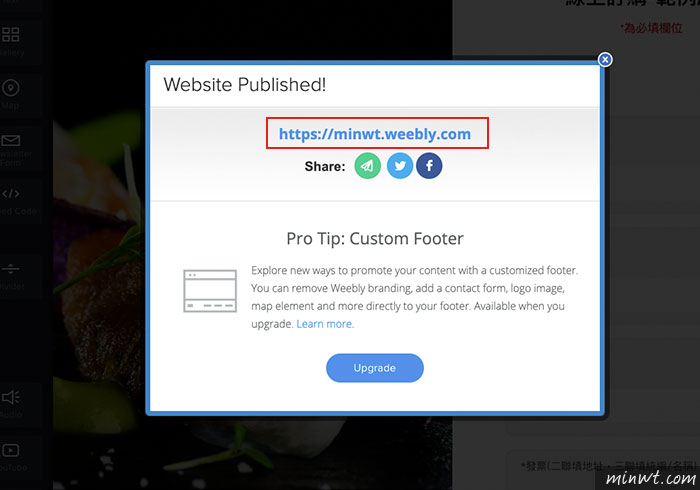The height and width of the screenshot is (490, 700).
Task: Share the site on Facebook
Action: pos(429,166)
